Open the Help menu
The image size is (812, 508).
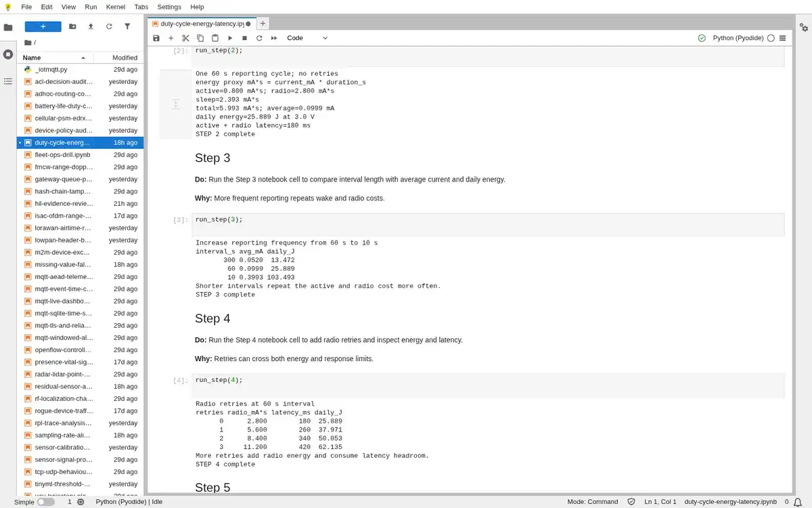tap(197, 7)
